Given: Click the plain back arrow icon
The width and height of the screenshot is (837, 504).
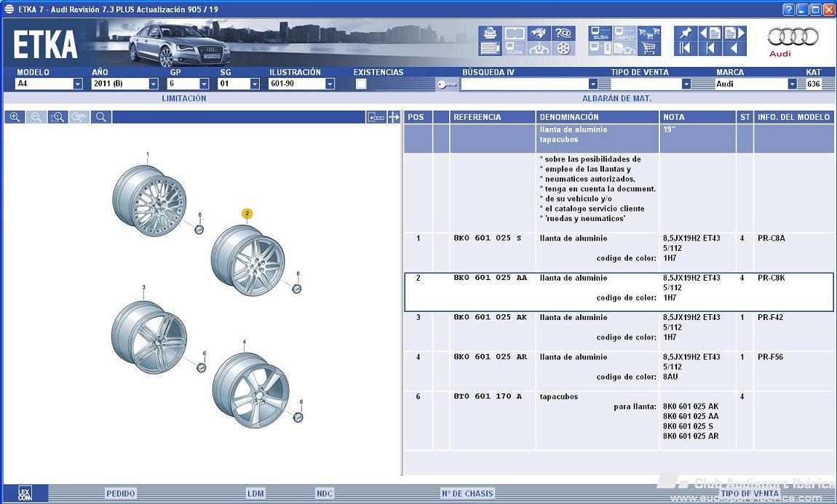Looking at the screenshot, I should pyautogui.click(x=734, y=49).
